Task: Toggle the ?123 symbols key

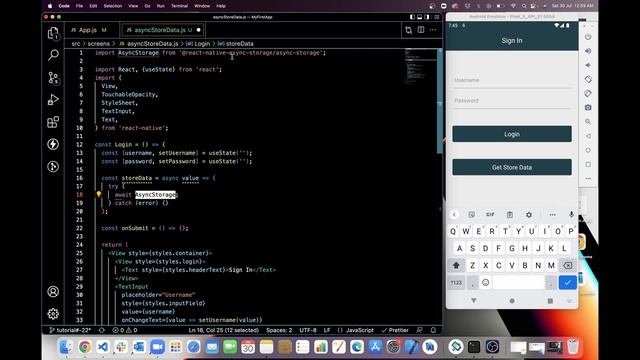Action: [x=456, y=282]
